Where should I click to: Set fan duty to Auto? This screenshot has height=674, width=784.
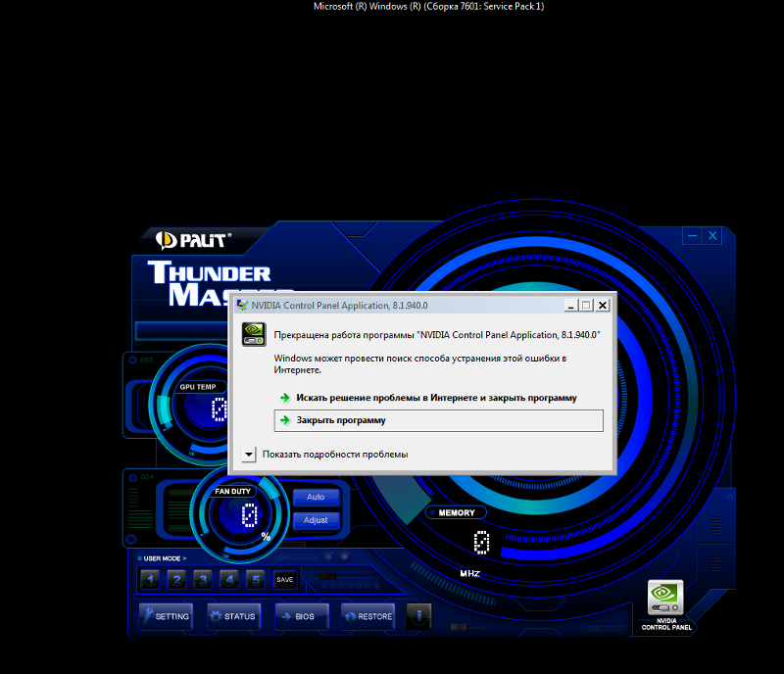coord(316,497)
